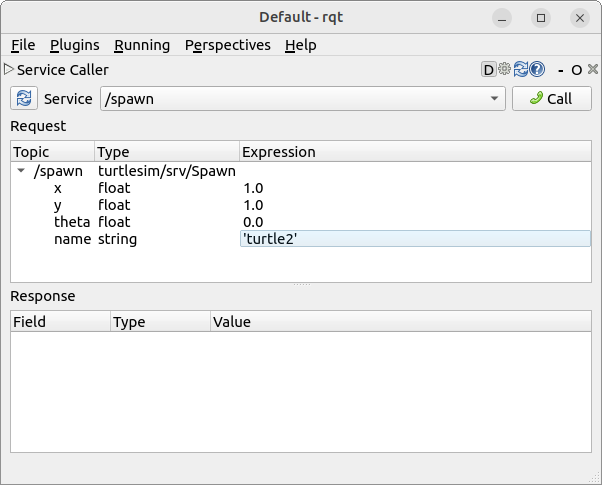Viewport: 602px width, 485px height.
Task: Open plugin configuration gear icon
Action: [x=504, y=70]
